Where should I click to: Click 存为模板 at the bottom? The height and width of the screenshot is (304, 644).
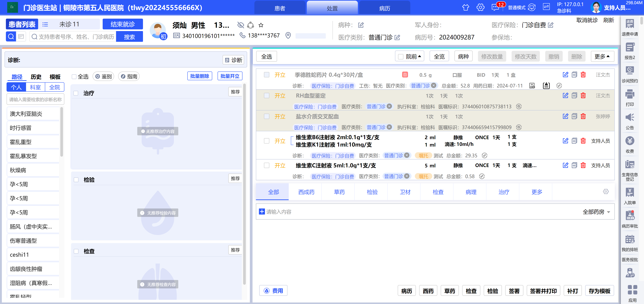coord(599,291)
